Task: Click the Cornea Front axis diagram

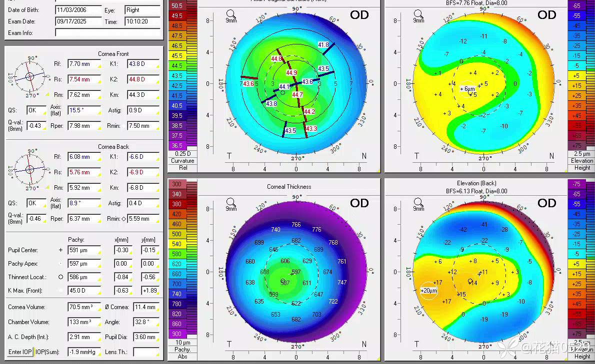Action: (x=29, y=76)
